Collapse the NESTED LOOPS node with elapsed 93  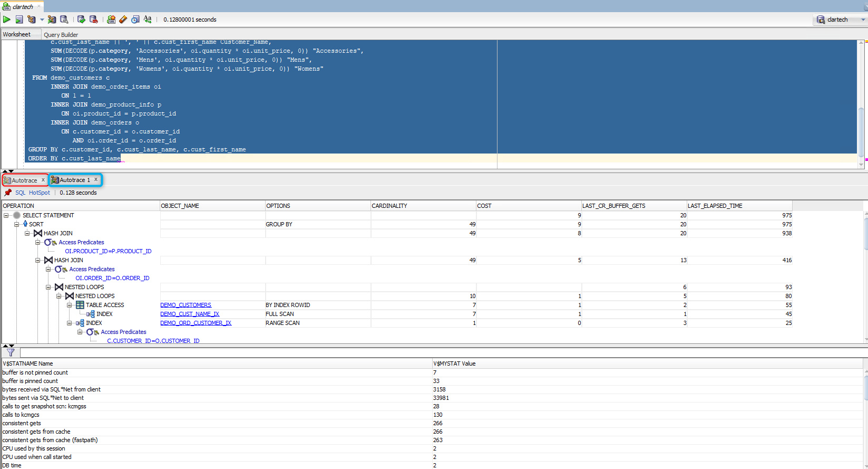pyautogui.click(x=48, y=287)
